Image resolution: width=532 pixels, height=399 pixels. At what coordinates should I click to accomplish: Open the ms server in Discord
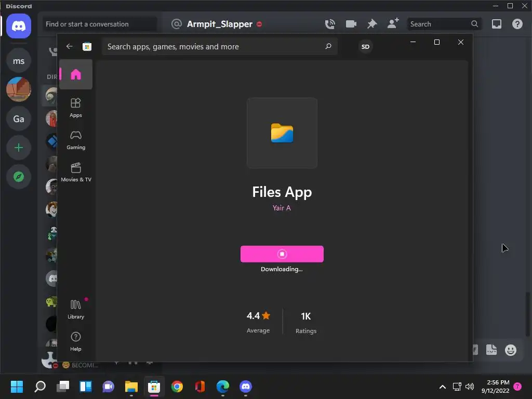point(19,61)
